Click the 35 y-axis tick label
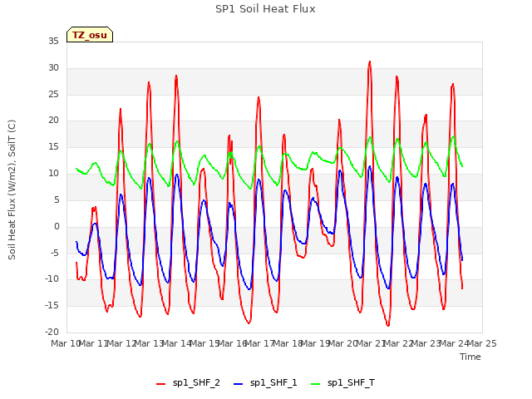This screenshot has width=532, height=399. (53, 42)
